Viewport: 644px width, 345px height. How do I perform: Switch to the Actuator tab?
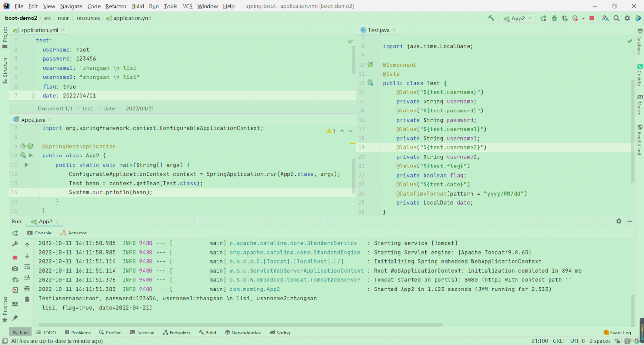(x=74, y=233)
